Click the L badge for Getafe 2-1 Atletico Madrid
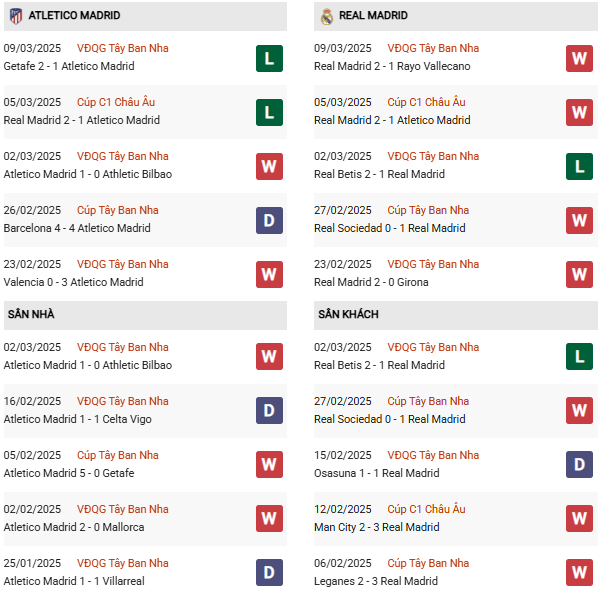This screenshot has width=600, height=594. (x=269, y=58)
